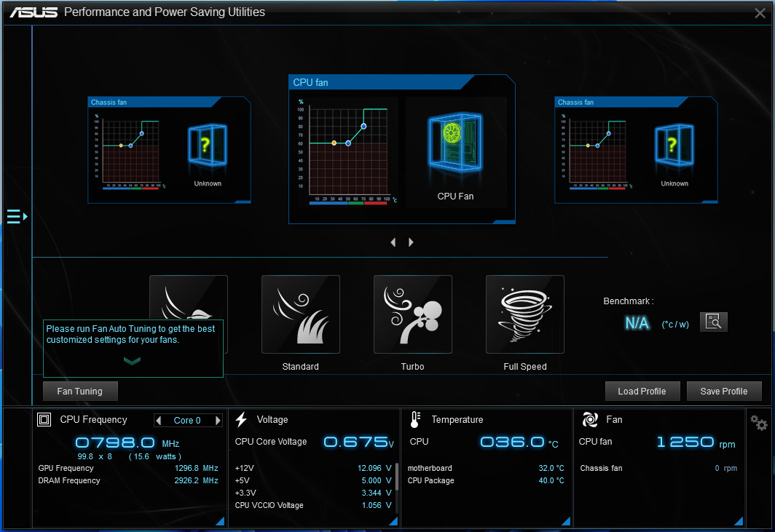Select the Full Speed tornado icon
This screenshot has width=775, height=532.
click(x=525, y=314)
